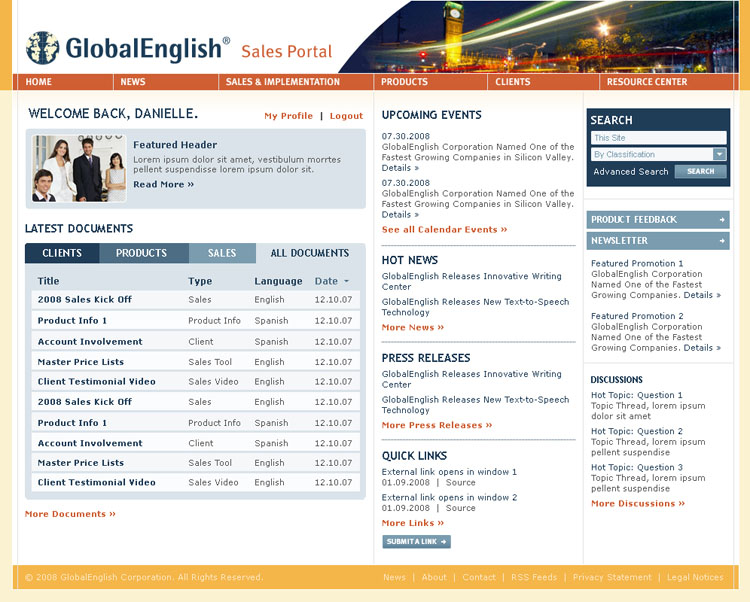The image size is (750, 602).
Task: Open Details of second upcoming event
Action: 400,215
